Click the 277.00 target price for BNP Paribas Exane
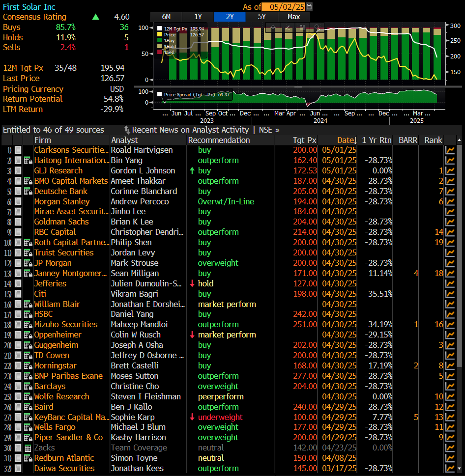This screenshot has height=476, width=465. (305, 376)
